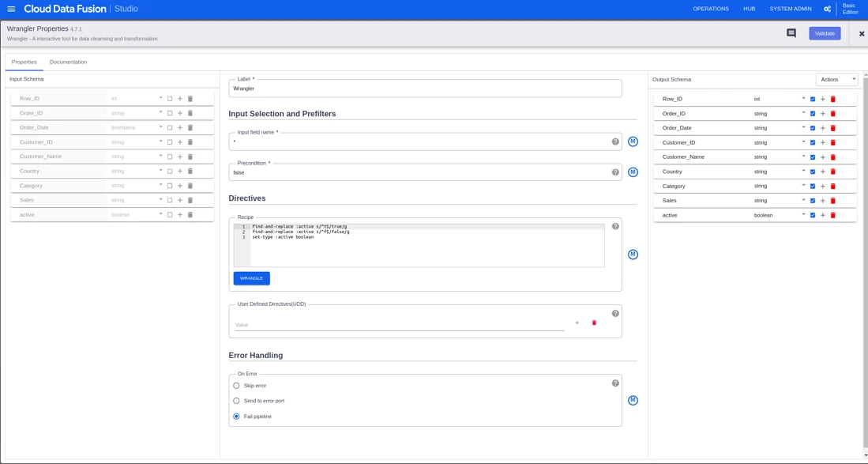
Task: Open SYSTEM ADMIN in the top bar
Action: 791,9
